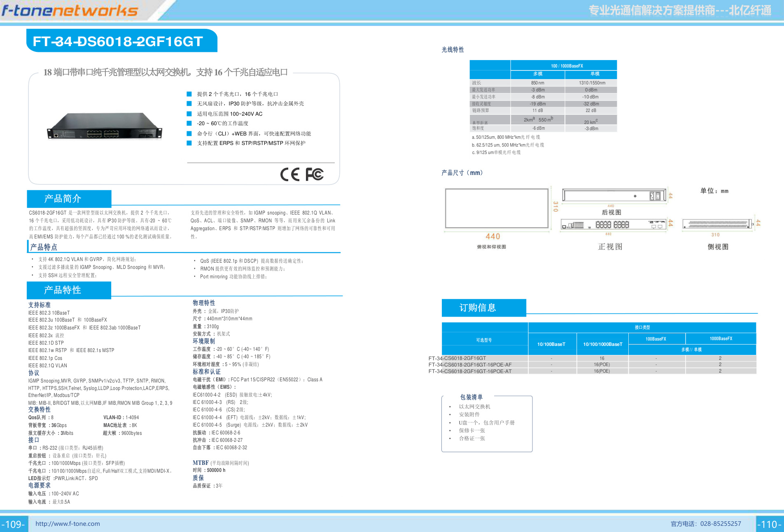Switch to the 产品简介 section
784x532 pixels.
(63, 198)
